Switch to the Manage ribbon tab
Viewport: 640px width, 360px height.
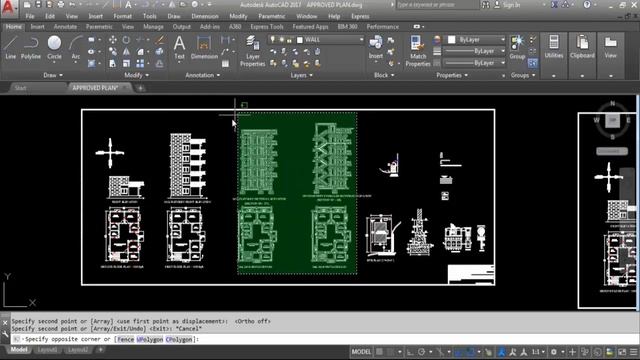click(x=153, y=27)
